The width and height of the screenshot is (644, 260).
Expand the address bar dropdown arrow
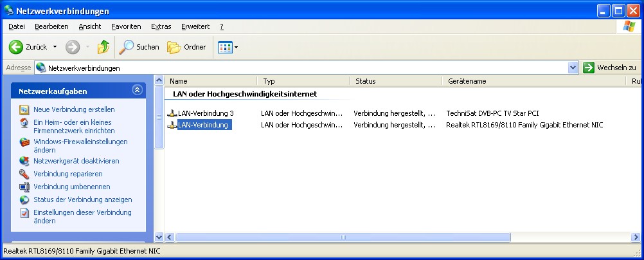[x=573, y=68]
